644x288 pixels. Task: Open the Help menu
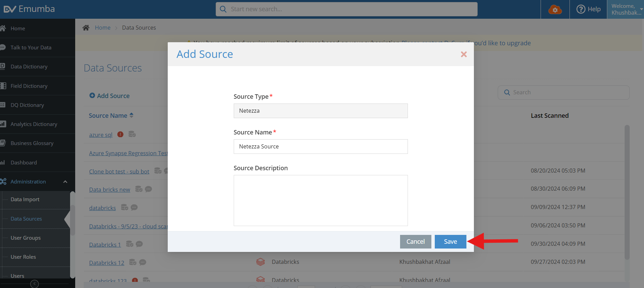pos(589,9)
